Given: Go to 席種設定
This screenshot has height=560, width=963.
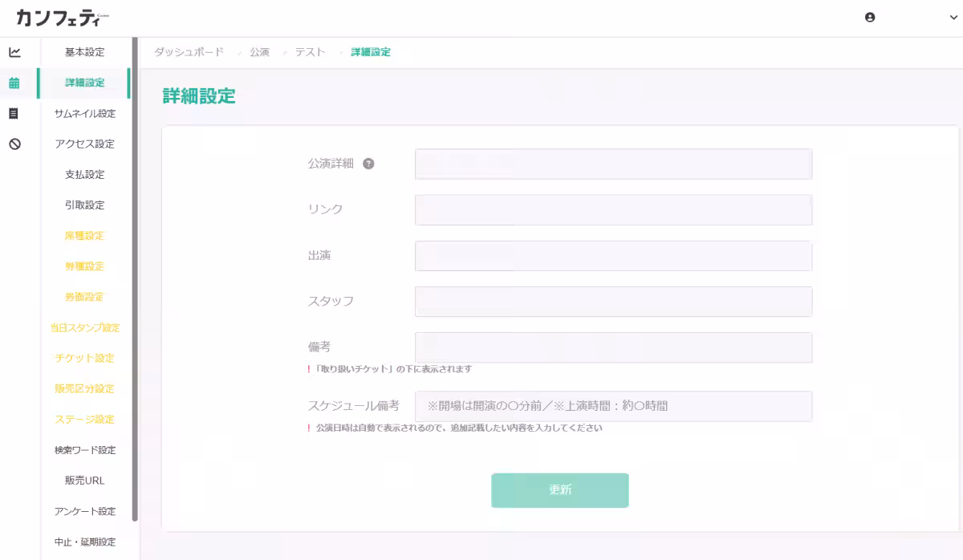Looking at the screenshot, I should [85, 235].
